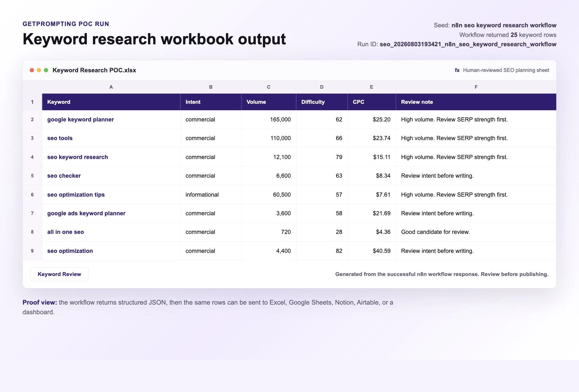The height and width of the screenshot is (392, 579).
Task: Click the $15.11 CPC cell
Action: pos(372,157)
